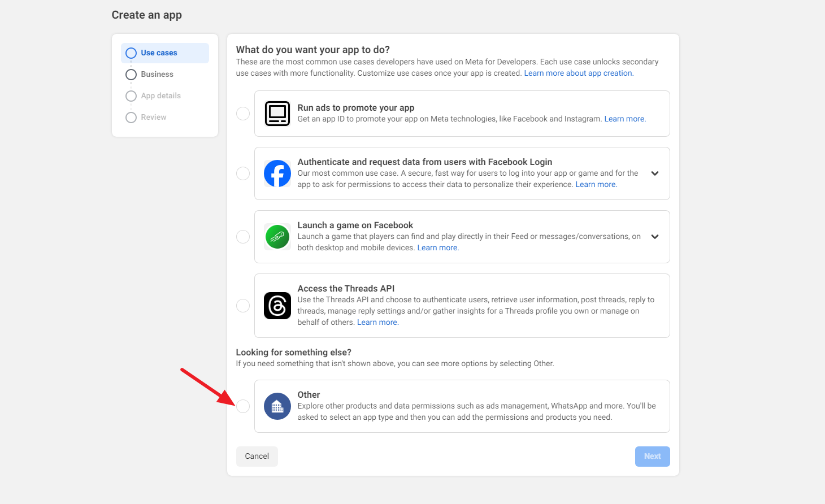Click the Cancel button
Screen dimensions: 825x504
point(257,456)
